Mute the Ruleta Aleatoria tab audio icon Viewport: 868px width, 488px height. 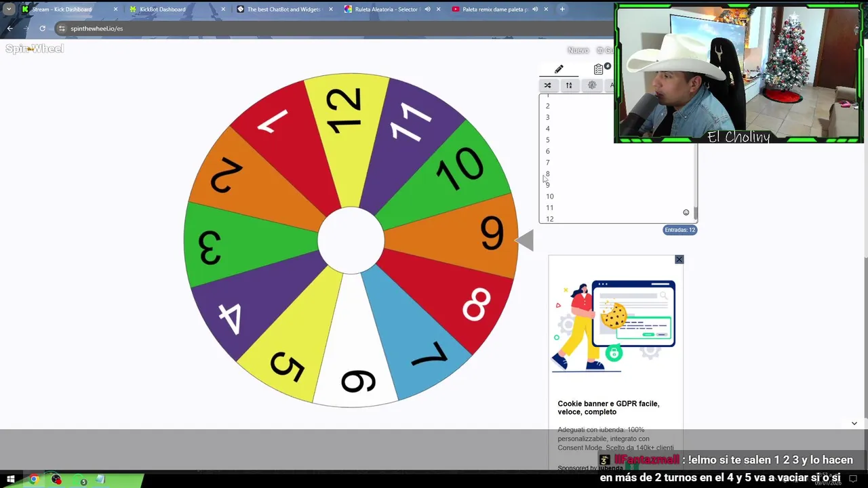click(427, 9)
